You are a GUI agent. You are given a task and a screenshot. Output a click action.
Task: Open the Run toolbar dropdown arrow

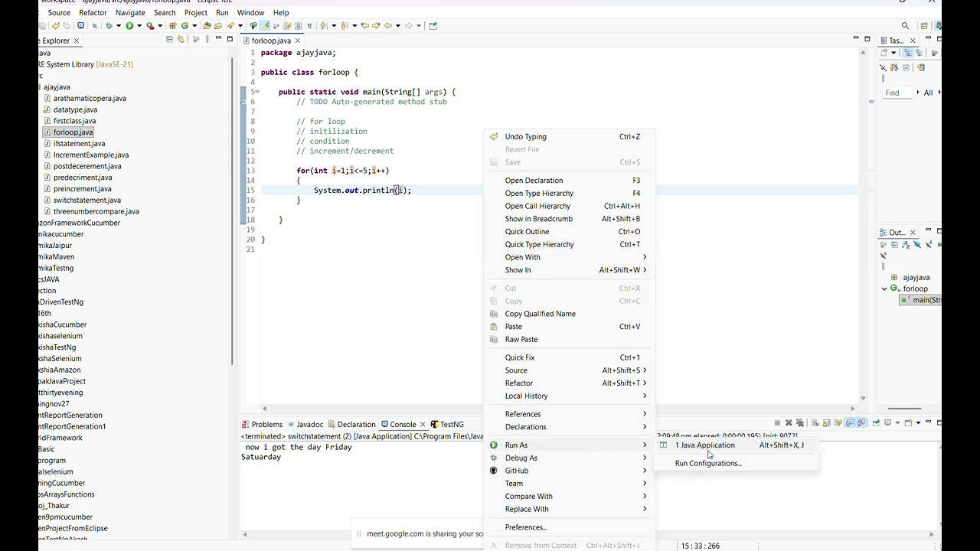pos(139,25)
